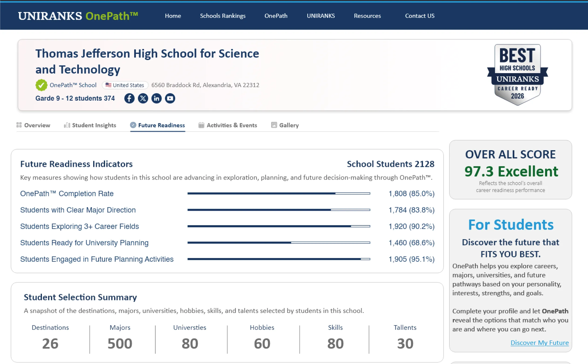Open the school's YouTube icon

coord(170,98)
